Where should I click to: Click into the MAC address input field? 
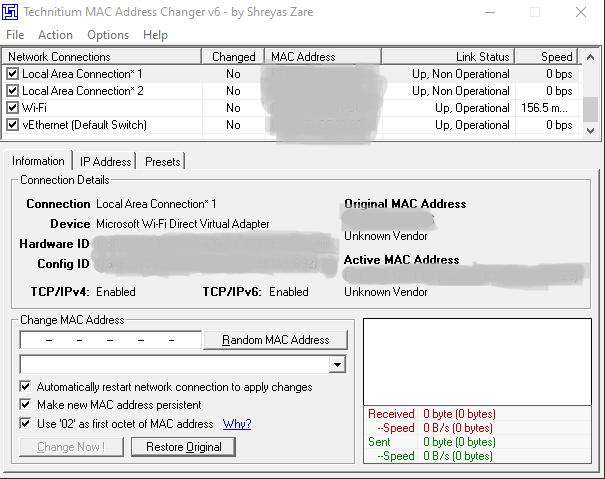click(x=111, y=340)
